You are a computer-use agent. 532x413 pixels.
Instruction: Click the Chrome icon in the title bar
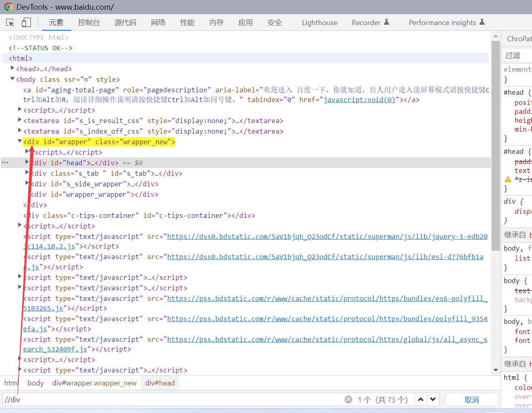8,7
